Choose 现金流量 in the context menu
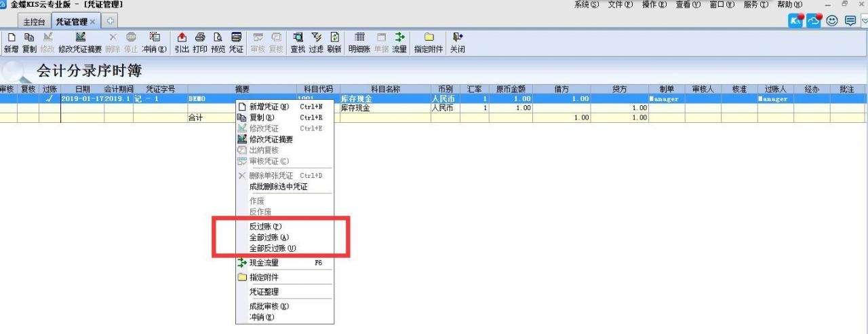Screen dimensions: 868x334 tap(284, 263)
